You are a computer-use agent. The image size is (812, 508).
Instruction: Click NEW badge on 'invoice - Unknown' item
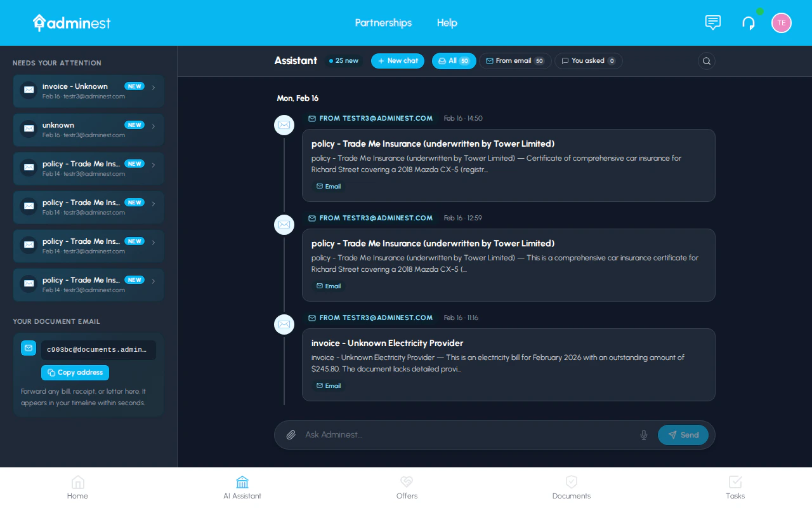pyautogui.click(x=134, y=86)
